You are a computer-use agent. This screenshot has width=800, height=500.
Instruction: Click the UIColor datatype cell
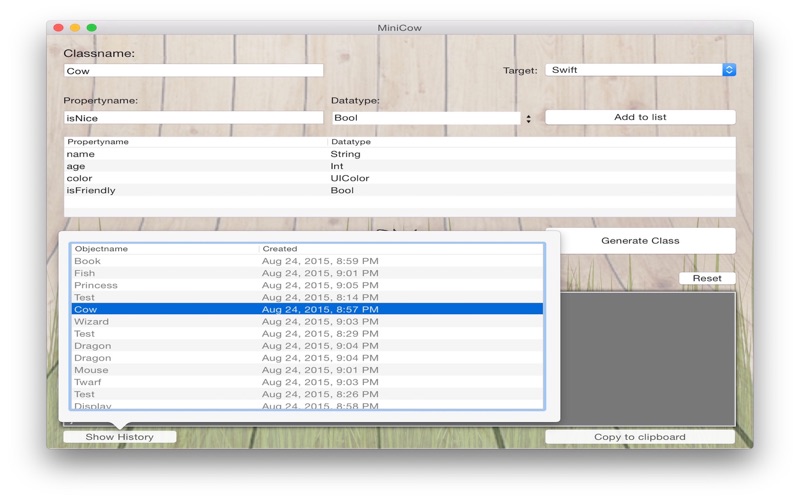pyautogui.click(x=349, y=178)
